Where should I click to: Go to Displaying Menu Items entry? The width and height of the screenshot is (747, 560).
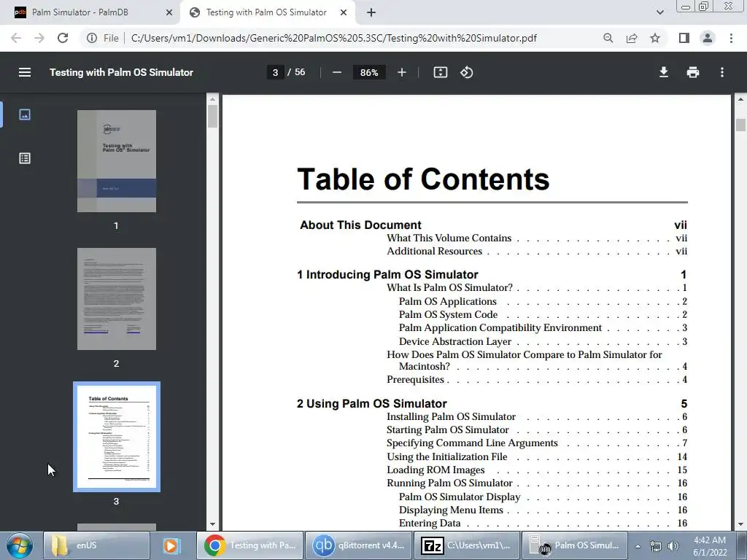click(451, 510)
